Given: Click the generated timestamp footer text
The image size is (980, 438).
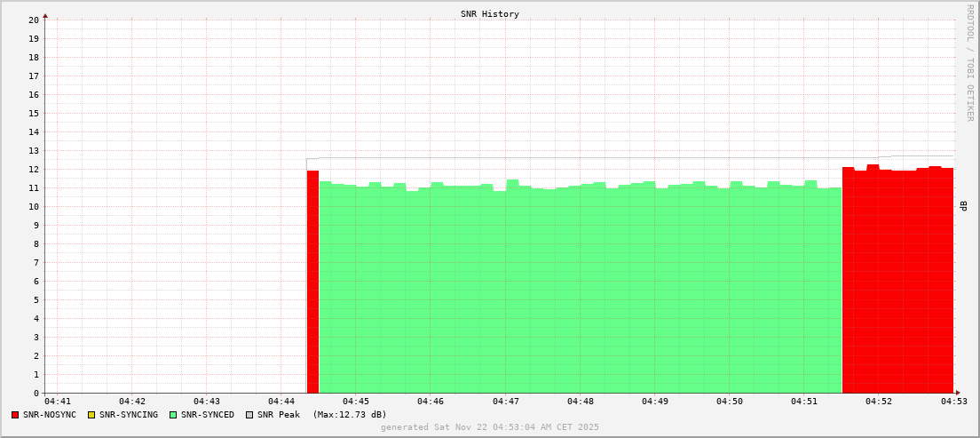Looking at the screenshot, I should coord(489,427).
